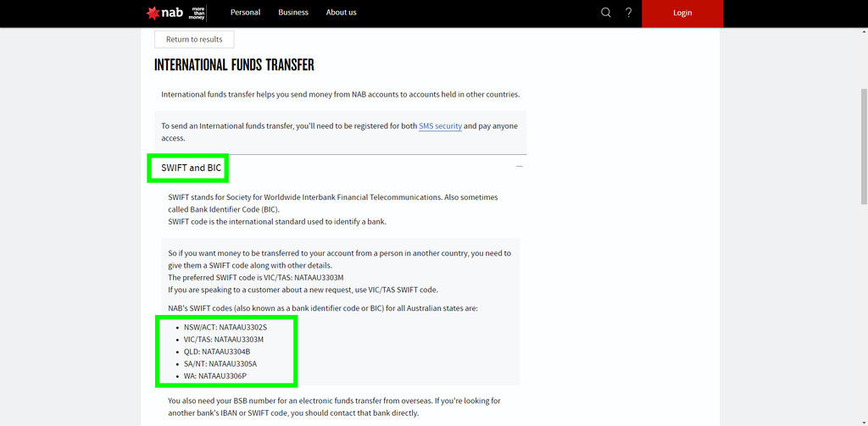The height and width of the screenshot is (426, 868).
Task: Click the BSB number paragraph
Action: click(x=334, y=407)
